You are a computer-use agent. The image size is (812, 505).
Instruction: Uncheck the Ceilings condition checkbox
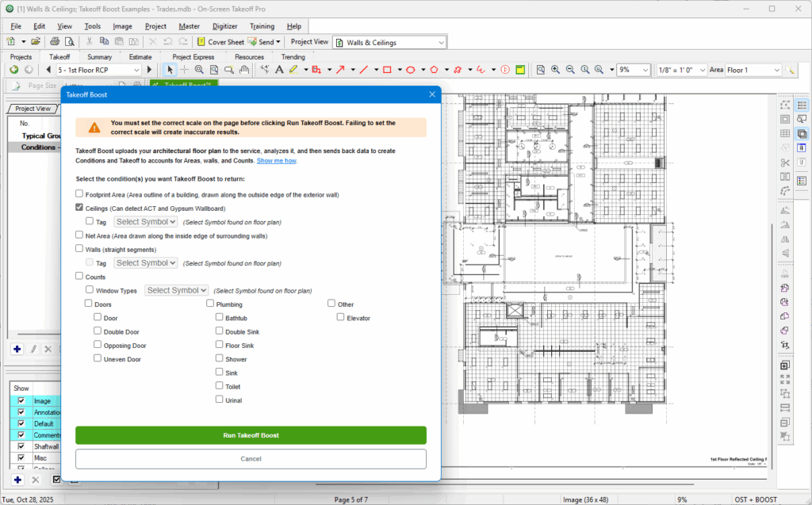click(79, 208)
